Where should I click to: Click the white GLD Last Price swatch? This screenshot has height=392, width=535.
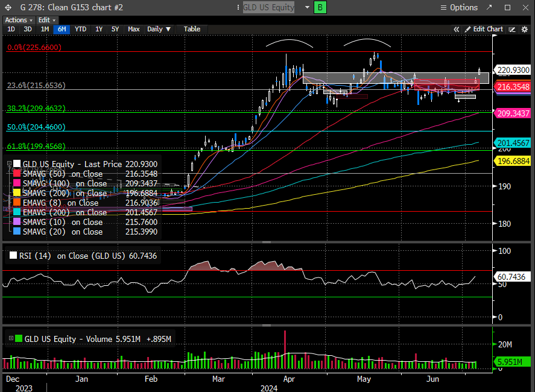(x=17, y=164)
